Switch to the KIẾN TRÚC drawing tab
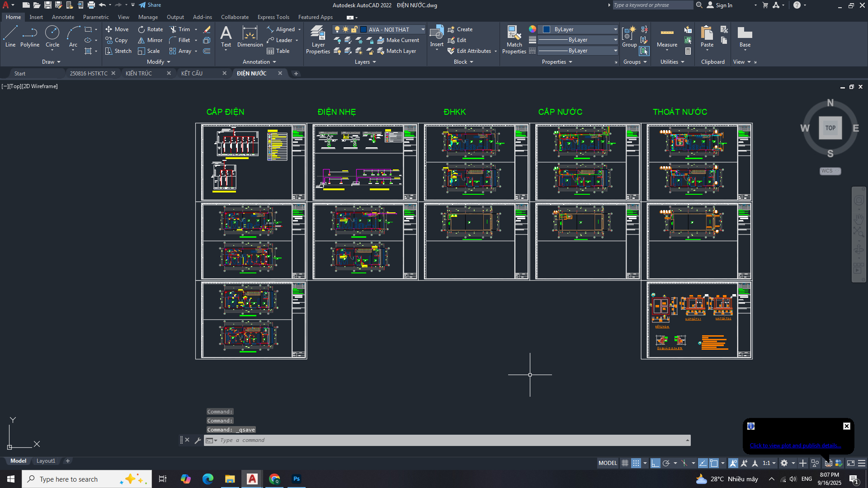The height and width of the screenshot is (488, 868). click(139, 73)
